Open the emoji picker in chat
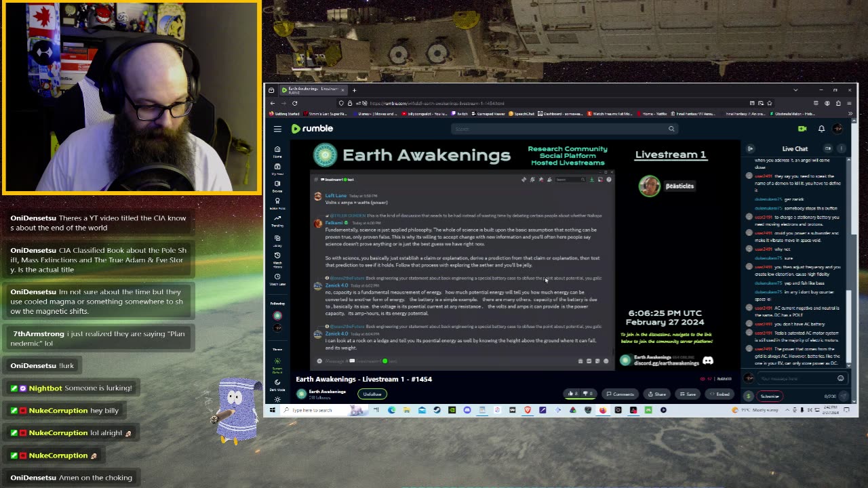This screenshot has width=868, height=488. point(841,379)
